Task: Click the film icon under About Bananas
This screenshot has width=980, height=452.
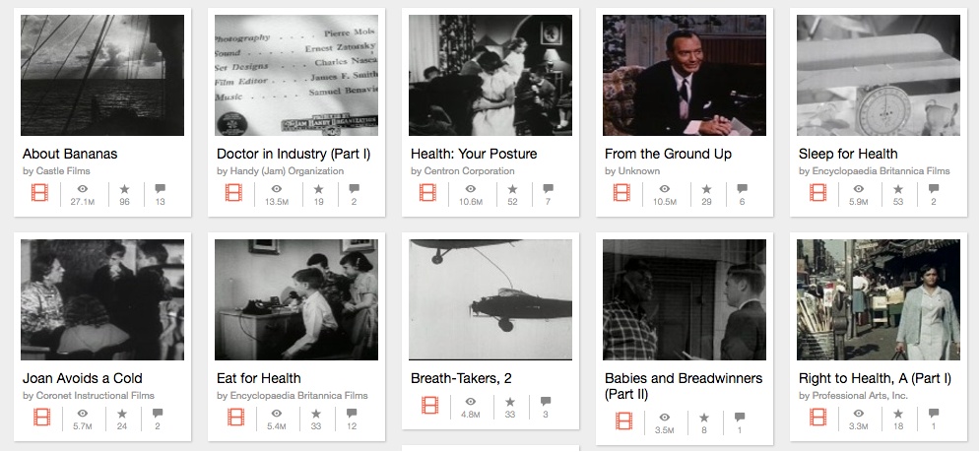Action: (39, 192)
